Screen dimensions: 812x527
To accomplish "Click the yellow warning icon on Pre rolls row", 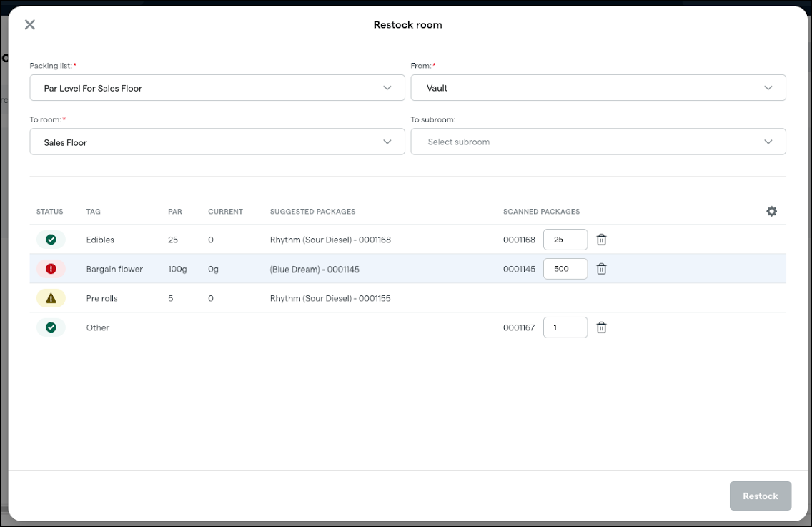I will coord(51,298).
